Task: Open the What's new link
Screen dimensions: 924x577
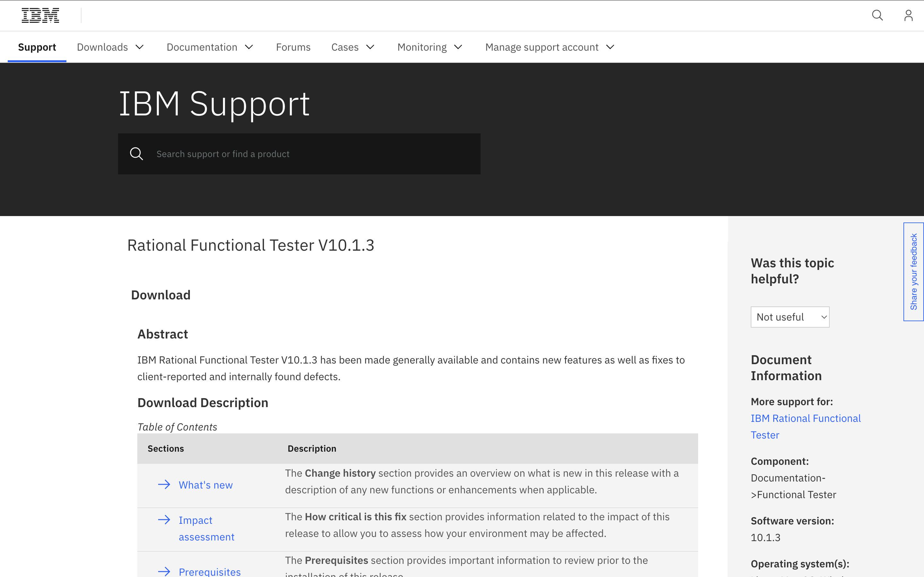Action: pos(205,485)
